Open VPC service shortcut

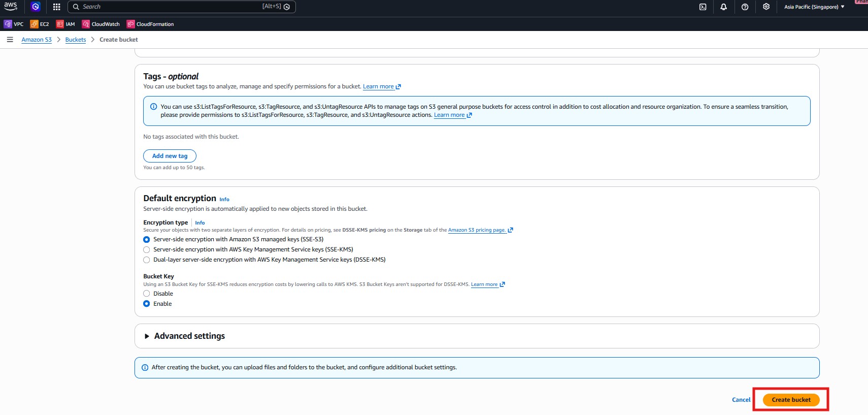pos(14,24)
